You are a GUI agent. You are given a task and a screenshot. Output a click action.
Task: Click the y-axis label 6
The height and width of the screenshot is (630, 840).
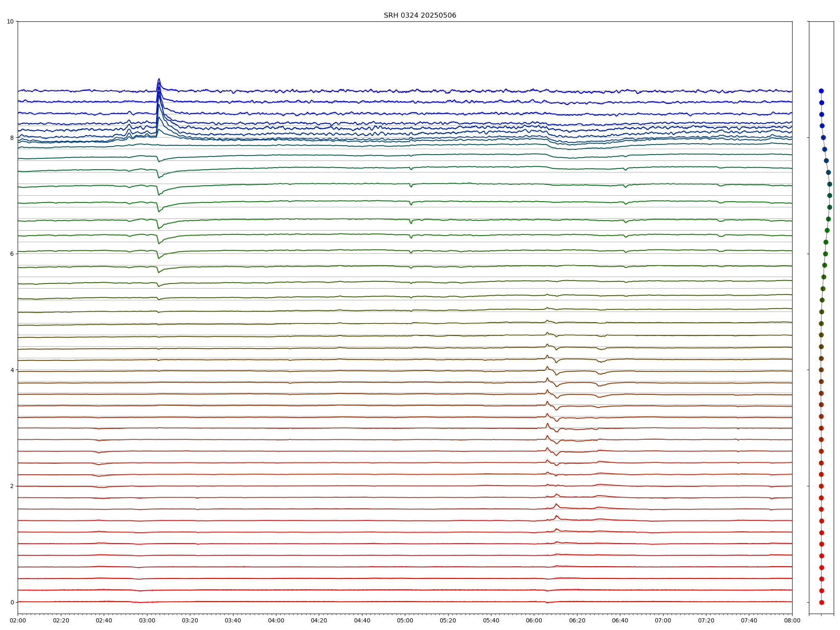click(12, 254)
